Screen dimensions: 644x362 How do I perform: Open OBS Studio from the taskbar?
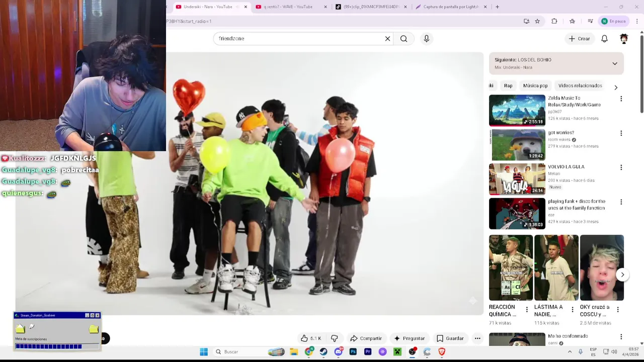[x=412, y=352]
